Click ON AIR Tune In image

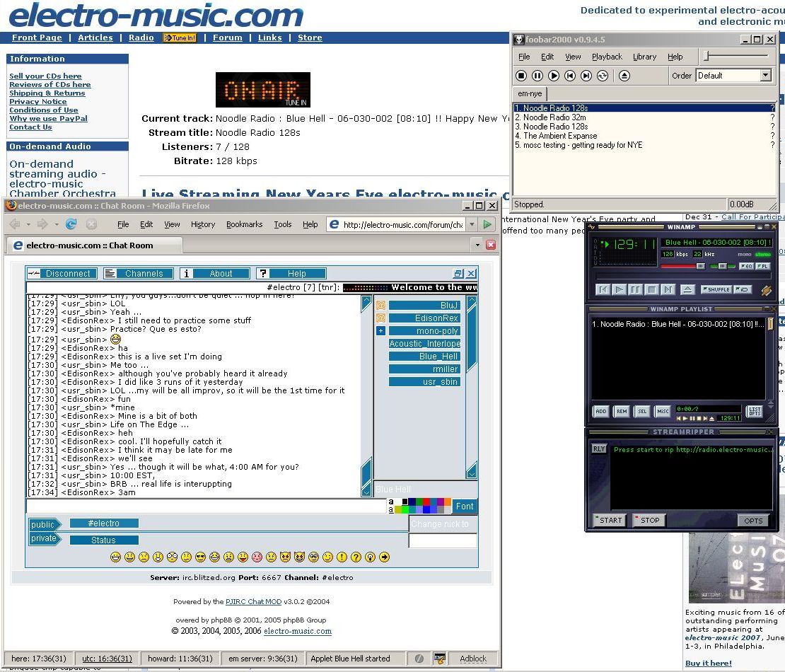pyautogui.click(x=263, y=90)
